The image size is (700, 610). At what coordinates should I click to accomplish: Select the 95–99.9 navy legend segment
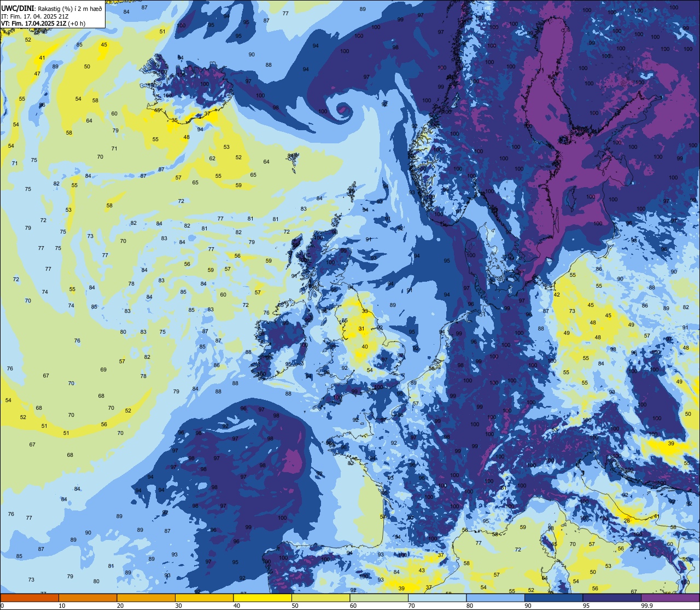(612, 598)
